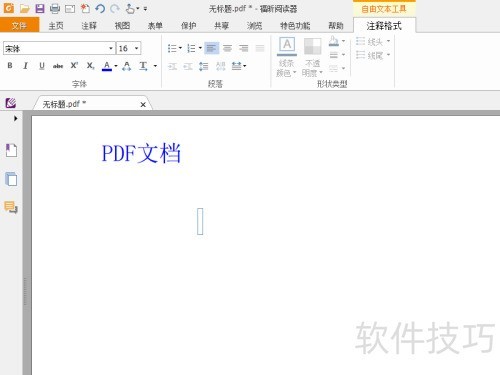
Task: Switch to the 主页 ribbon tab
Action: click(56, 26)
